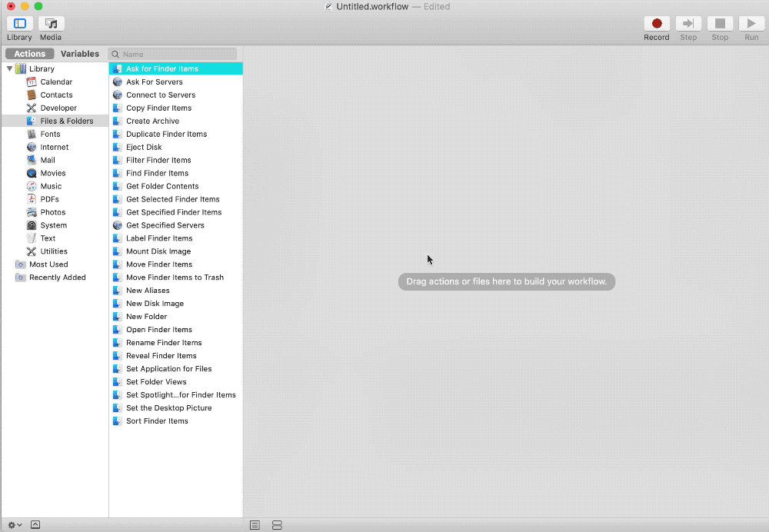
Task: Select the New Aliases action
Action: click(x=176, y=291)
